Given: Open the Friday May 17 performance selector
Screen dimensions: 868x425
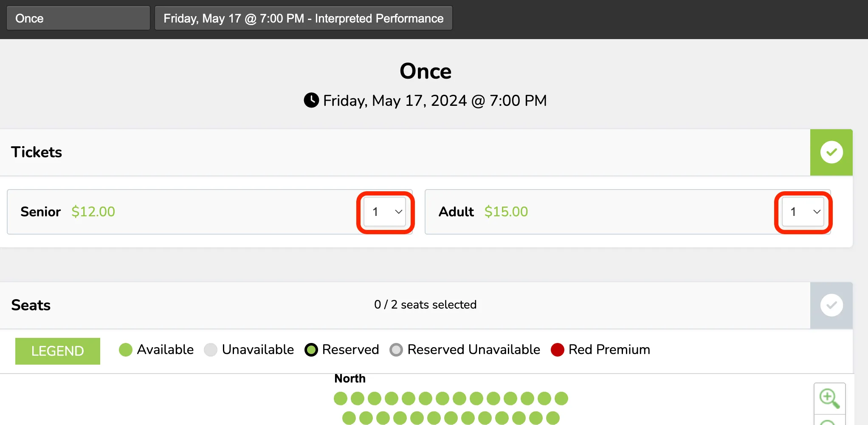Looking at the screenshot, I should point(303,18).
